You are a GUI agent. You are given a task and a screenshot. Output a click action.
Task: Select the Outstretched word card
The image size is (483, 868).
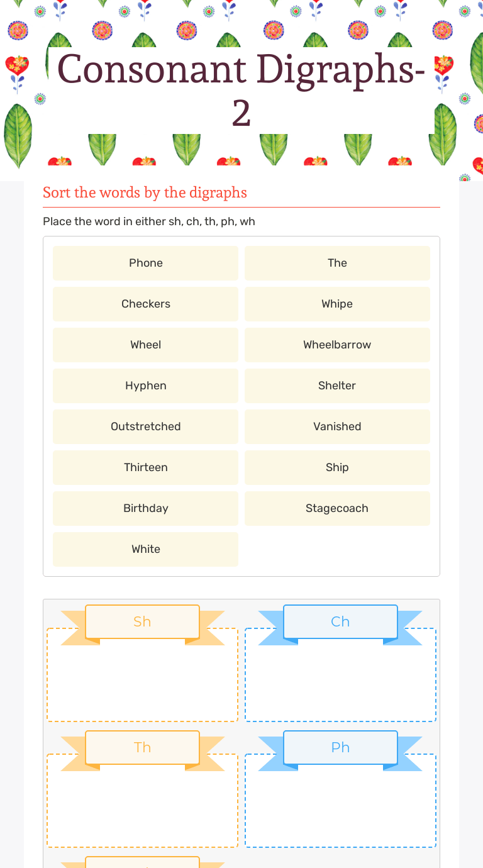pos(145,426)
